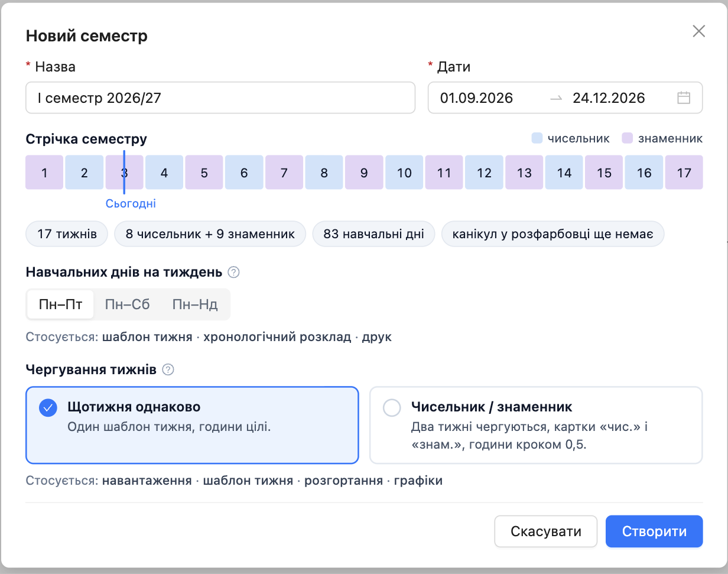Screen dimensions: 728x574
Task: Click the 83 навчальні дні chip
Action: (x=374, y=234)
